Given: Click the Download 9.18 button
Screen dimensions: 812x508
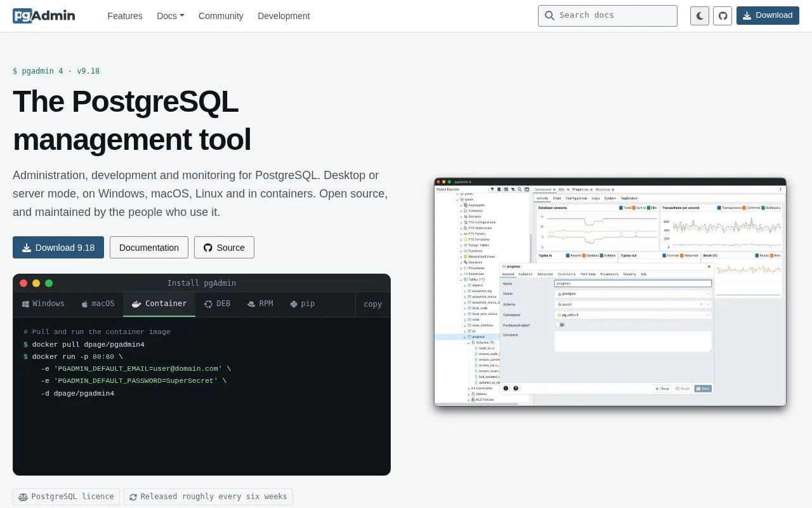Looking at the screenshot, I should [x=58, y=248].
